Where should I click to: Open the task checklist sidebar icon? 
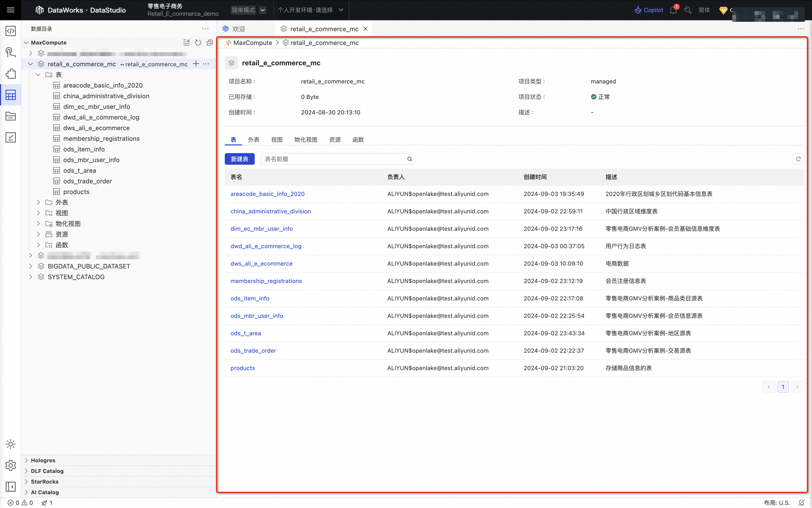pyautogui.click(x=10, y=137)
